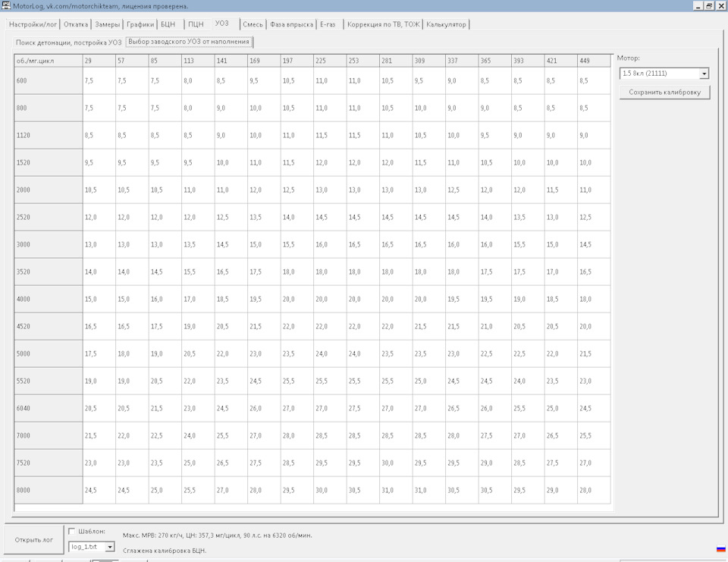Open Поиск детонации, постройка УОЗ subtab

coord(69,42)
